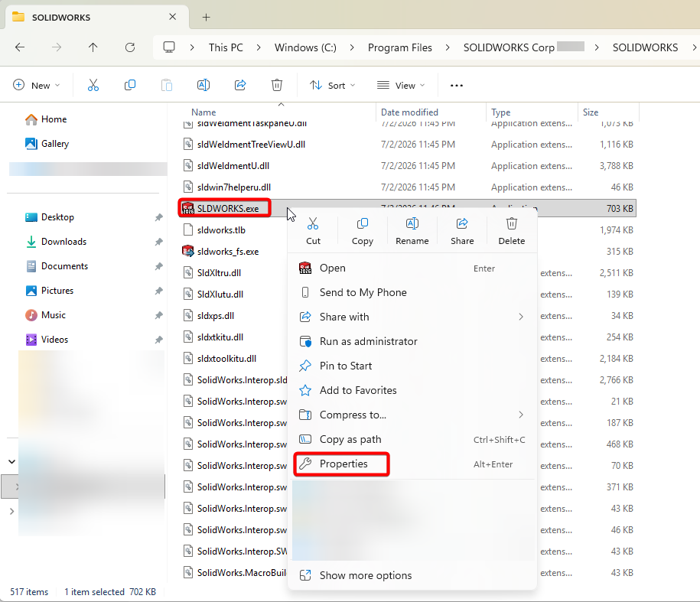Click the Share icon in the toolbar

(x=240, y=85)
